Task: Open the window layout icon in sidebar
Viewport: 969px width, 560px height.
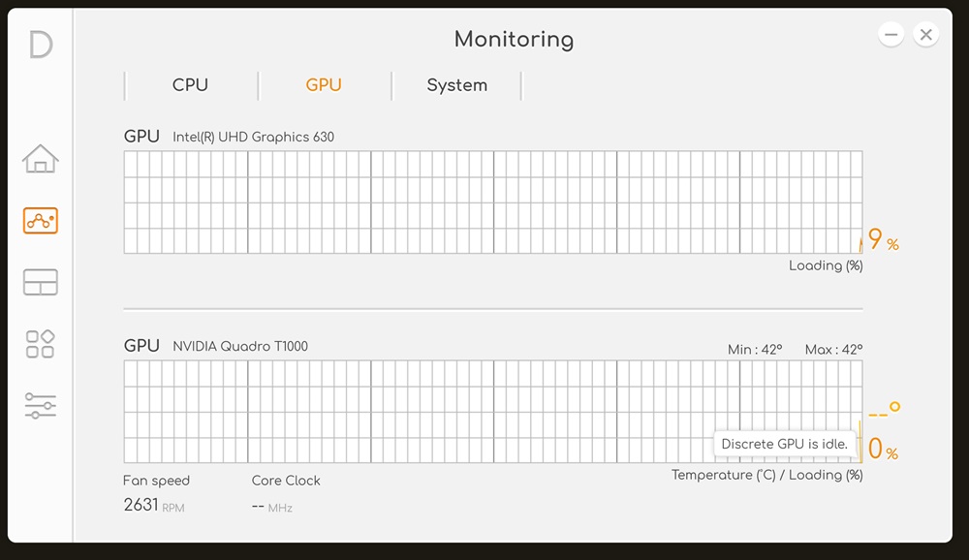Action: 40,282
